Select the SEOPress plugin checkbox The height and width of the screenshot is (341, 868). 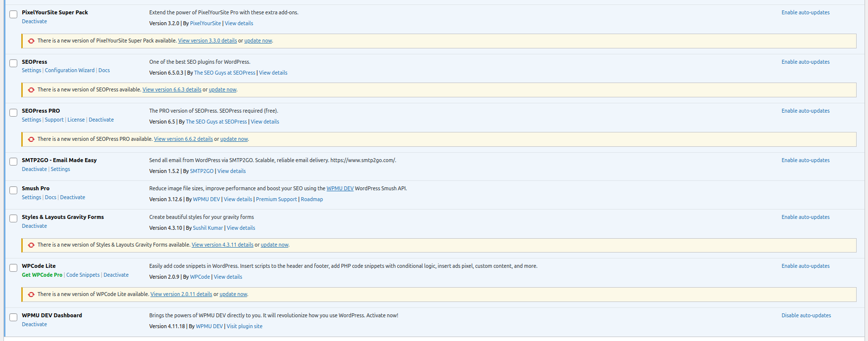pos(13,63)
